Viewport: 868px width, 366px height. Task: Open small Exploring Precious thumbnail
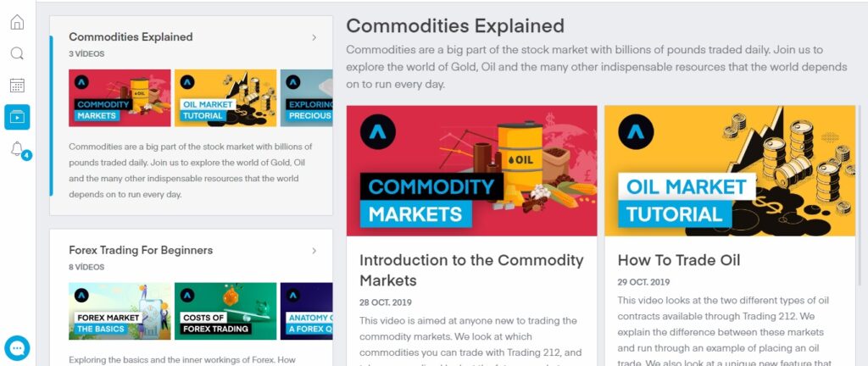(306, 97)
